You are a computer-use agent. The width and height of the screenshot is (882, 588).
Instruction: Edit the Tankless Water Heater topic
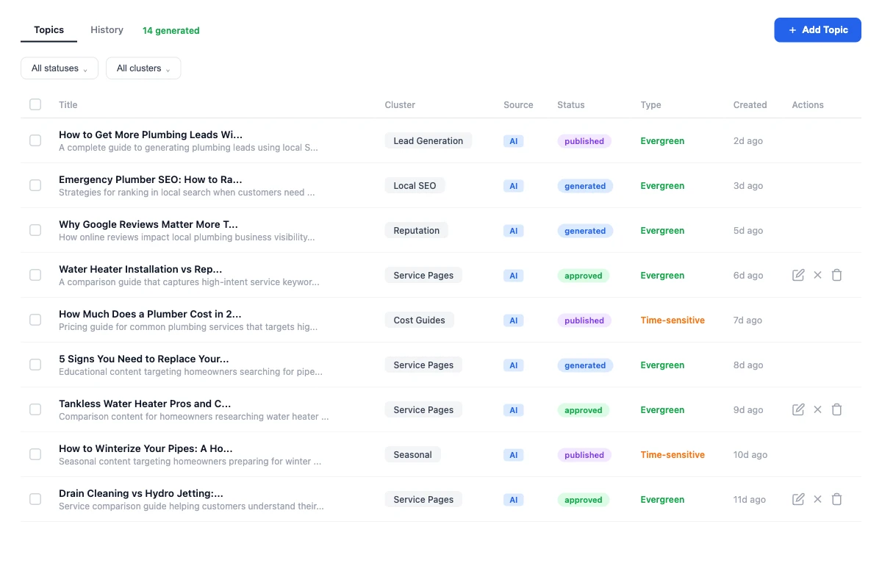click(x=798, y=409)
